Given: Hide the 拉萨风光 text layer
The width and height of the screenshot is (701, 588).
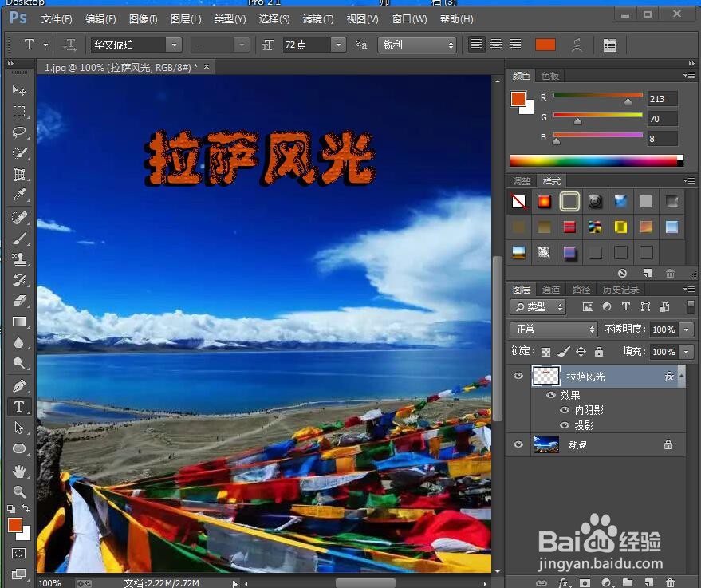Looking at the screenshot, I should coord(518,376).
